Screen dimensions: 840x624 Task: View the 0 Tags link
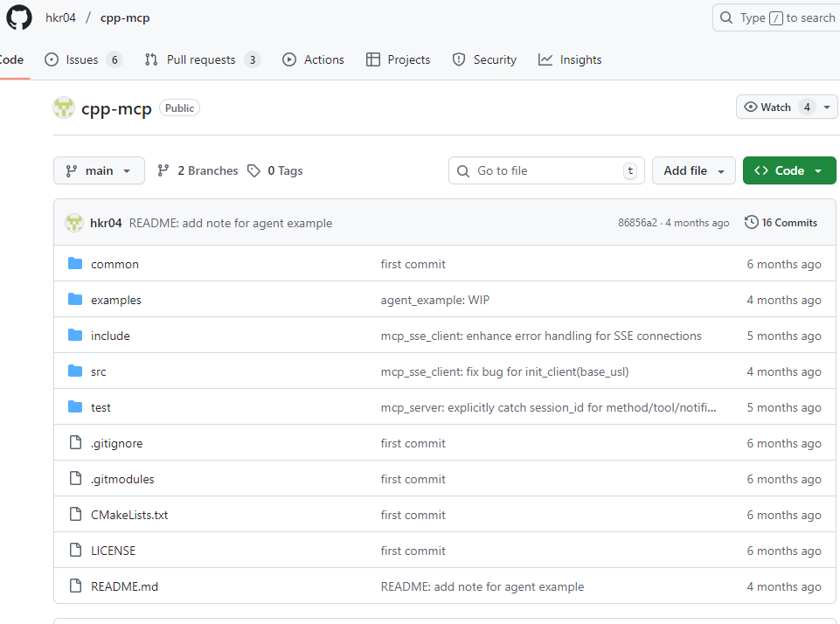(275, 170)
